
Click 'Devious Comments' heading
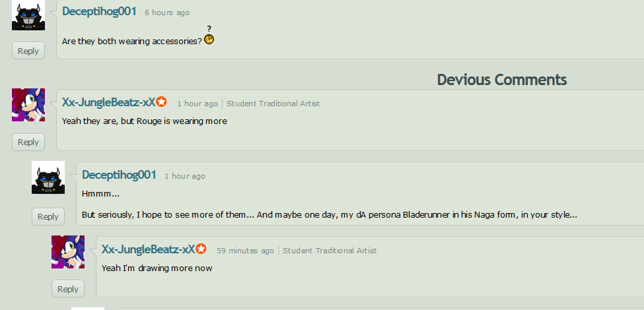(502, 80)
